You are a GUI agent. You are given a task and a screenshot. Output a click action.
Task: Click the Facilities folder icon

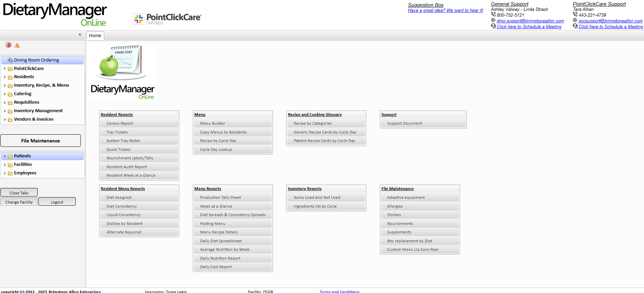[x=10, y=165]
